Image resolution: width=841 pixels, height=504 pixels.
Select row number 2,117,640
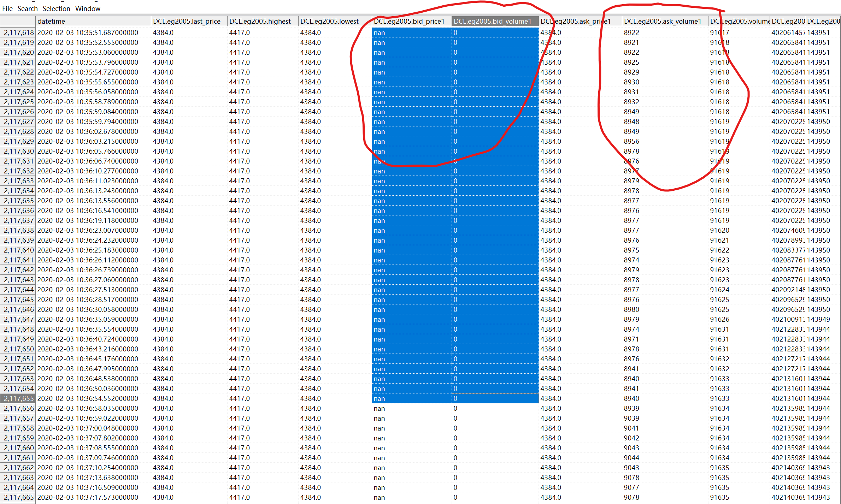(18, 250)
